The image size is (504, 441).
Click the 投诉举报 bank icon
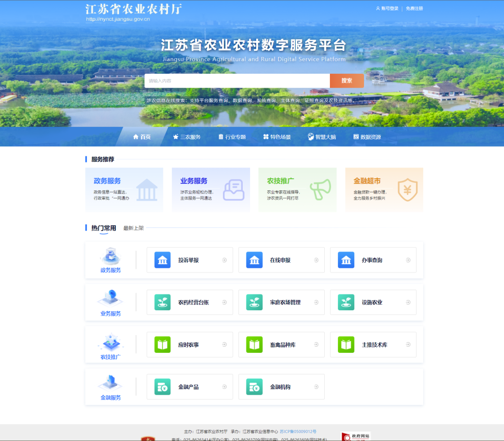pos(162,260)
